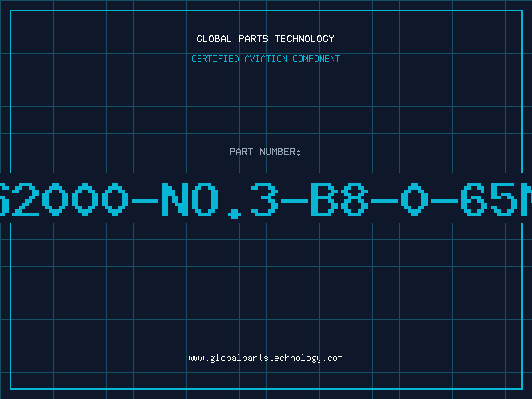Click the PART NUMBER: label
Viewport: 532px width, 399px height.
[265, 152]
